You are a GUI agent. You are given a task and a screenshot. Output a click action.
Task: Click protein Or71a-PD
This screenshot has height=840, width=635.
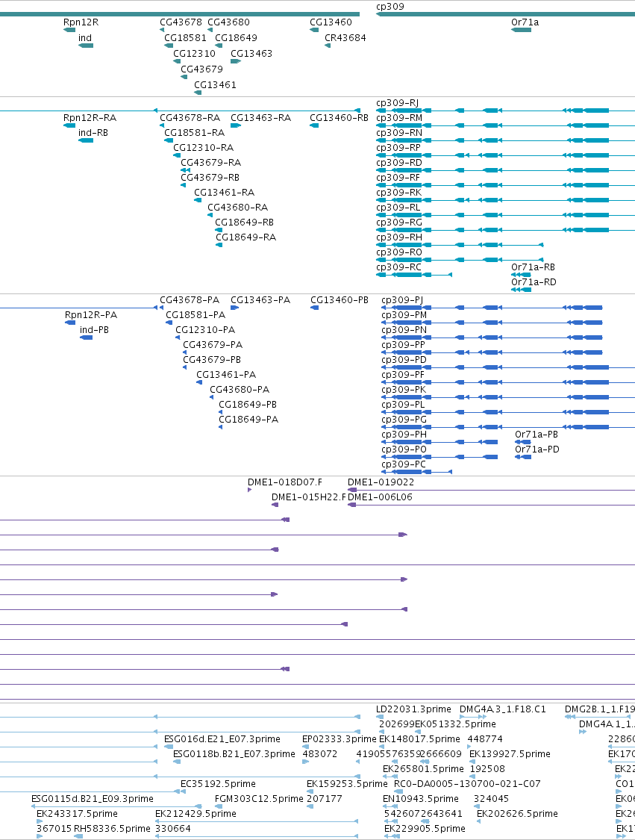point(537,449)
